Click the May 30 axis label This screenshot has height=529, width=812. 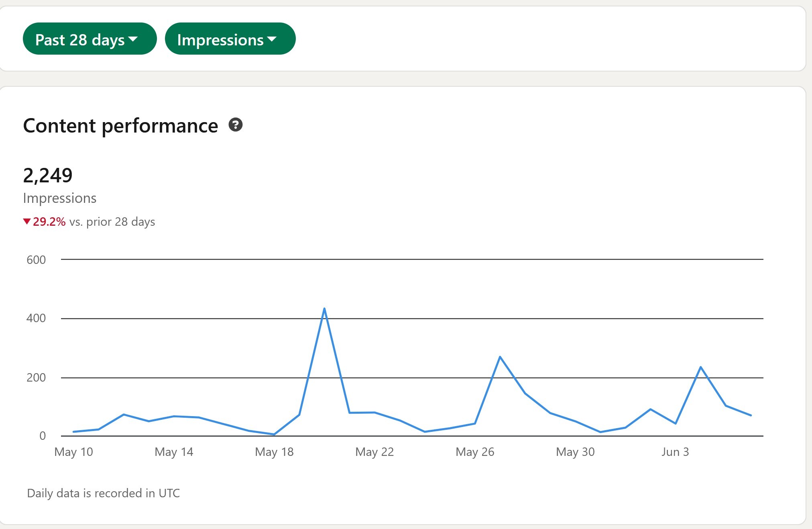click(x=575, y=452)
